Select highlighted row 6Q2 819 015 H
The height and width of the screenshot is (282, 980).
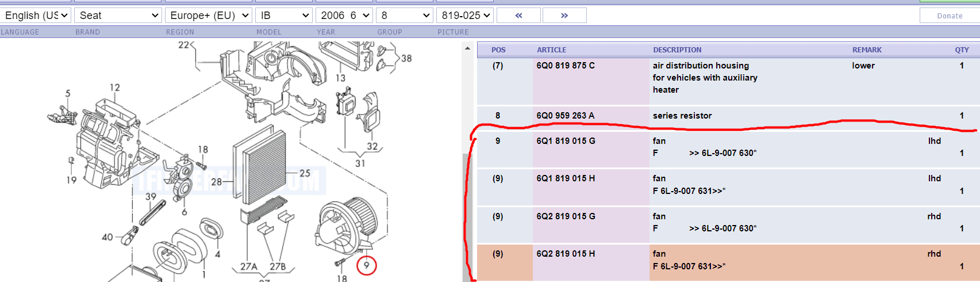coord(566,254)
